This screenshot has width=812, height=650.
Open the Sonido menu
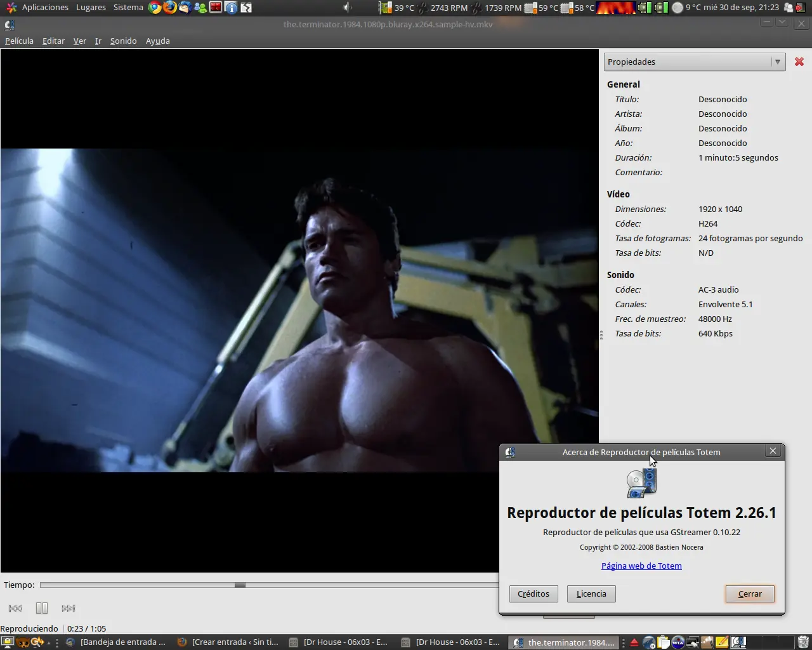(123, 41)
